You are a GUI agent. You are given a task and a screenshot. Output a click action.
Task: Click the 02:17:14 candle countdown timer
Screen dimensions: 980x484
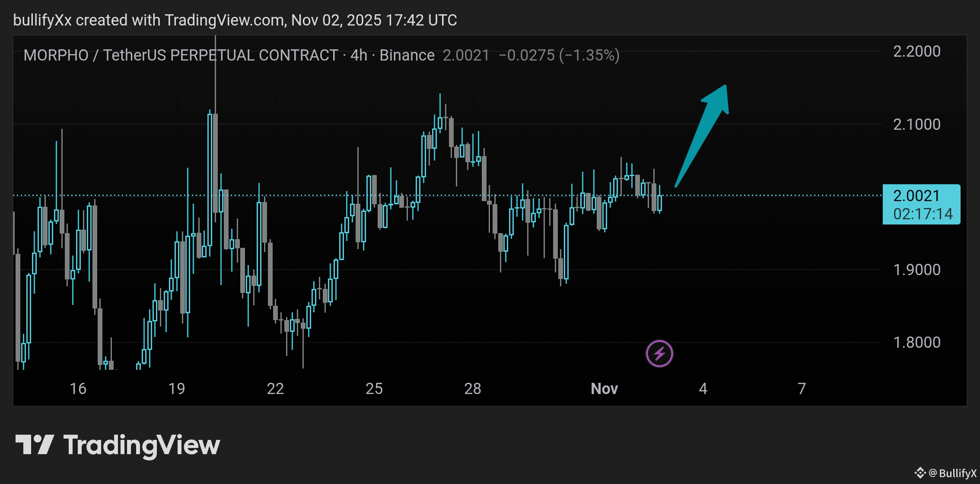pos(923,214)
